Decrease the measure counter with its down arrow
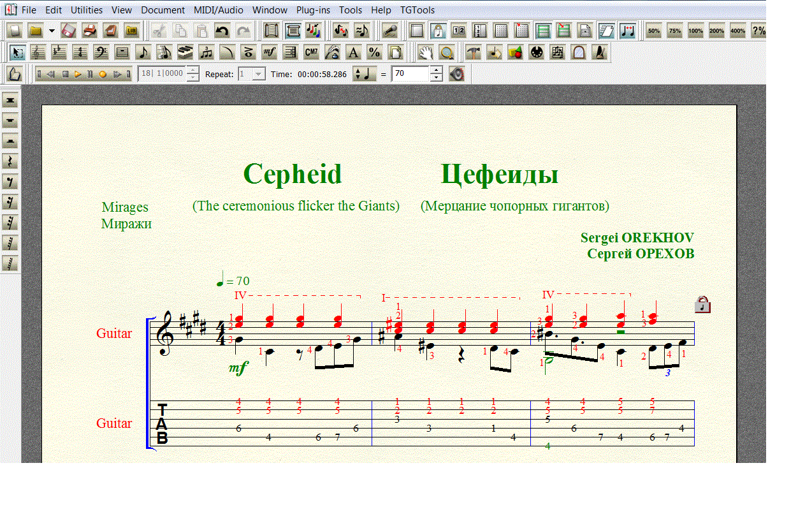This screenshot has width=812, height=521. (192, 78)
